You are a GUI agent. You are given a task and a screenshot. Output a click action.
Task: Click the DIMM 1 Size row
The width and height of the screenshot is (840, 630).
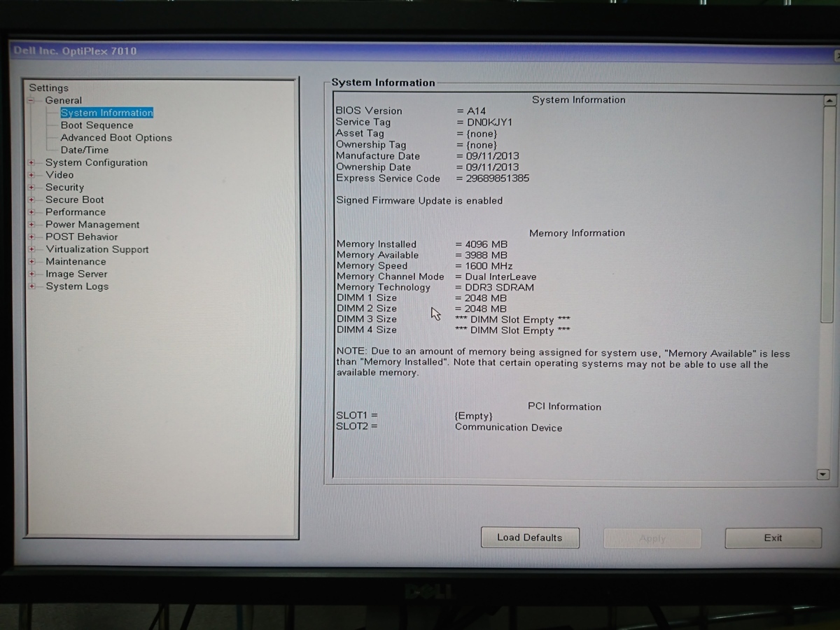(x=421, y=298)
